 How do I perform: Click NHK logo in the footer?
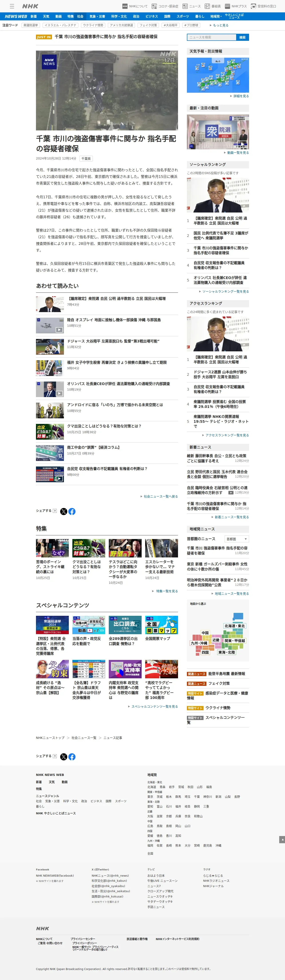[43, 929]
